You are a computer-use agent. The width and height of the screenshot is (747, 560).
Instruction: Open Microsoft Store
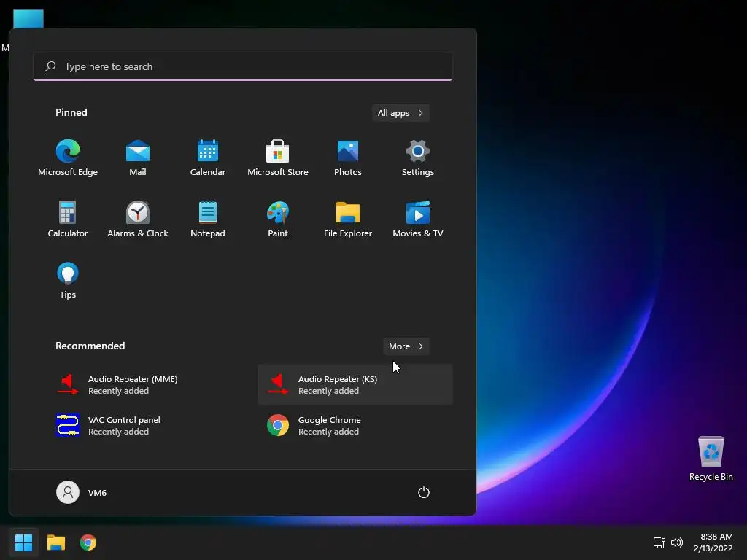coord(278,158)
